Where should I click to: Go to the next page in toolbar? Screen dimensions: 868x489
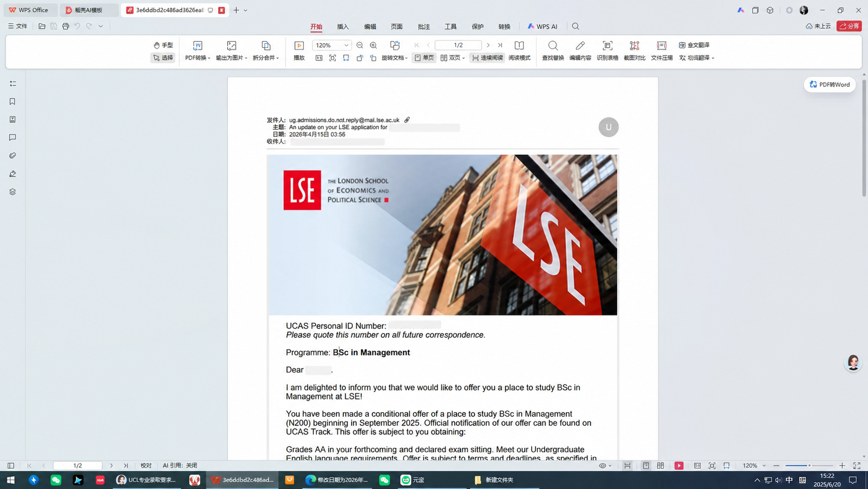pos(489,45)
